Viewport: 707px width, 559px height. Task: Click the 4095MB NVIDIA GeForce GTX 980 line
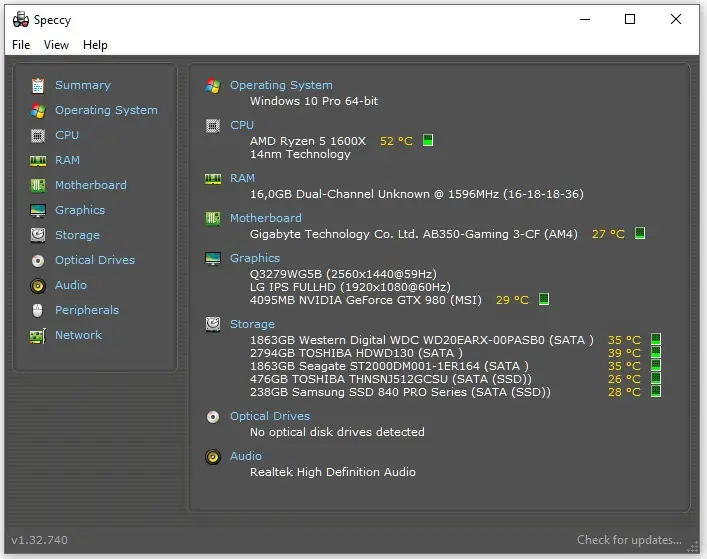pyautogui.click(x=366, y=300)
